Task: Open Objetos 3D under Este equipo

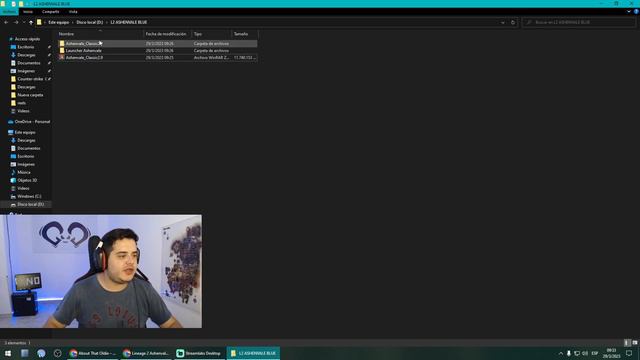Action: click(27, 180)
